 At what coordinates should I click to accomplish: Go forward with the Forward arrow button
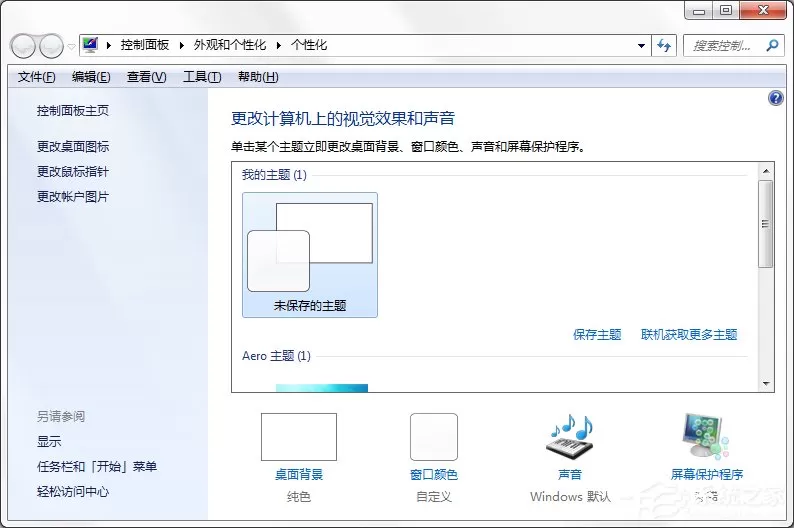pos(51,46)
